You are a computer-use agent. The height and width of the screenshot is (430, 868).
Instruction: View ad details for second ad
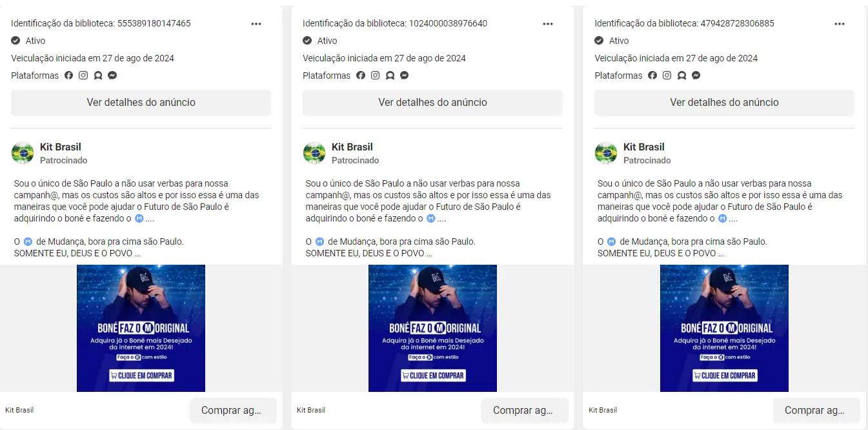click(x=432, y=103)
